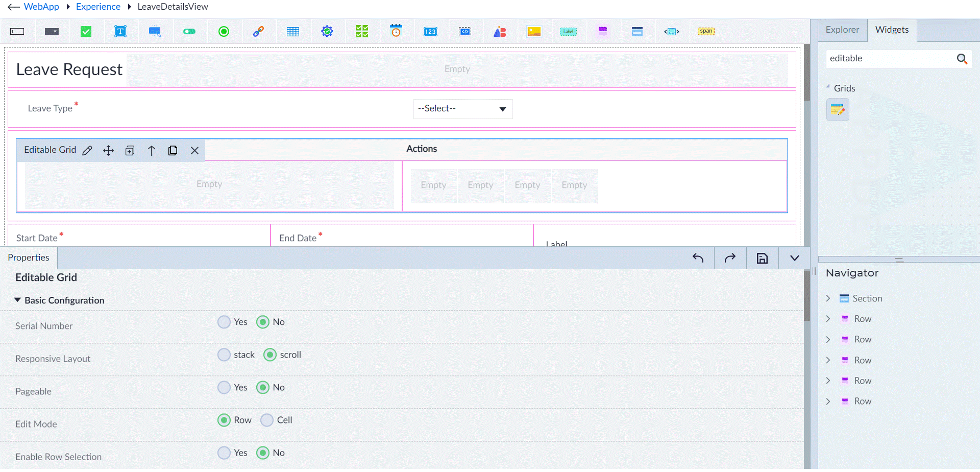Screen dimensions: 980x472
Task: Save the view with disk button
Action: point(762,258)
